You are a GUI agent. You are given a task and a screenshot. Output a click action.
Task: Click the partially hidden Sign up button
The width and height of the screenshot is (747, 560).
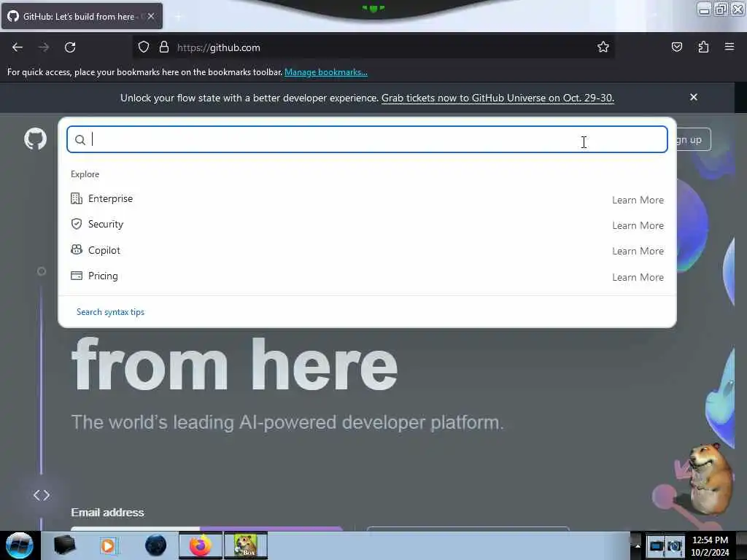click(694, 139)
